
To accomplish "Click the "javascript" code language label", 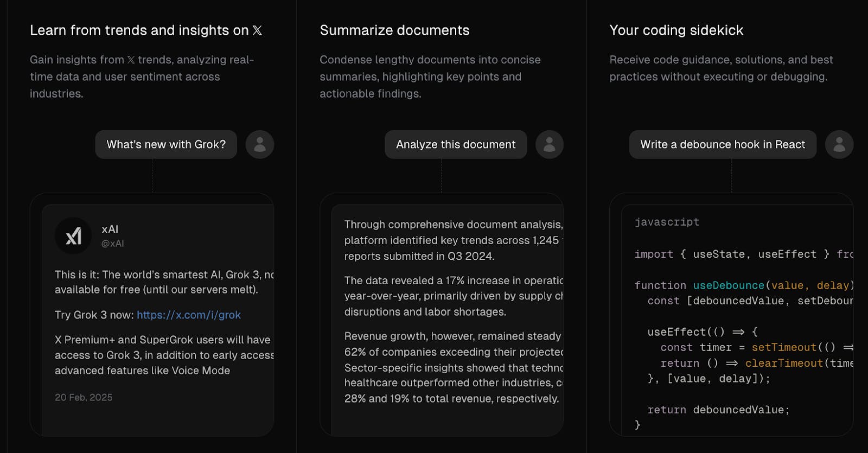I will pos(667,222).
